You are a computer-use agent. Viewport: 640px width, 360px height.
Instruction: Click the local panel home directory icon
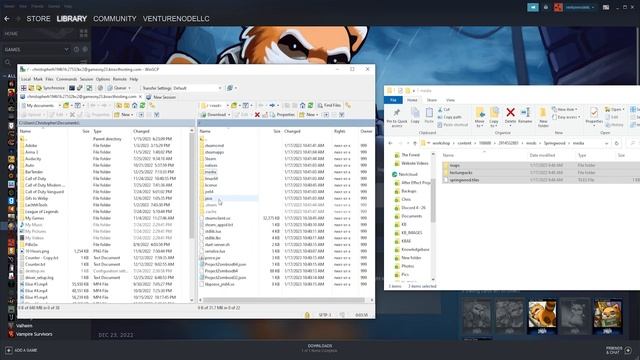pos(134,106)
